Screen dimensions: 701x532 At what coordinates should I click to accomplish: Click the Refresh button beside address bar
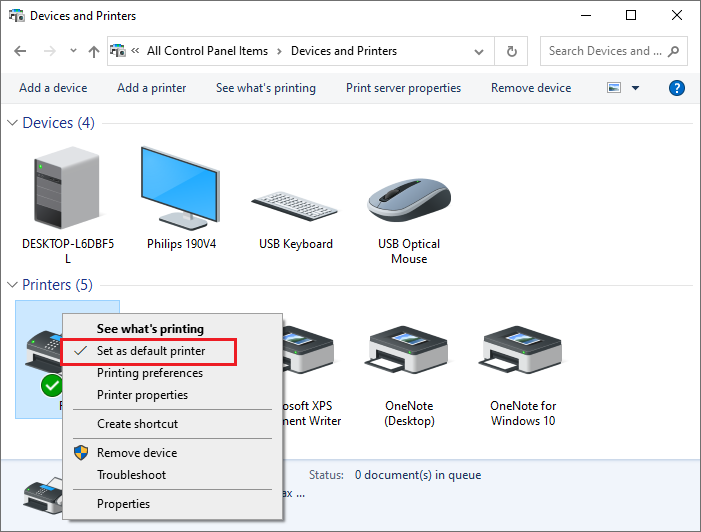(512, 51)
